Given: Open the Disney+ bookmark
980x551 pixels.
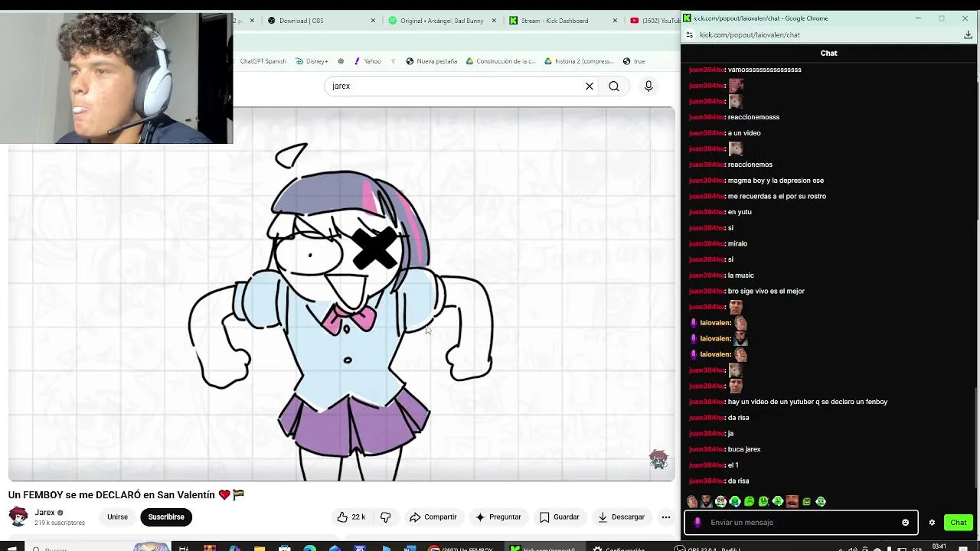Looking at the screenshot, I should 312,61.
